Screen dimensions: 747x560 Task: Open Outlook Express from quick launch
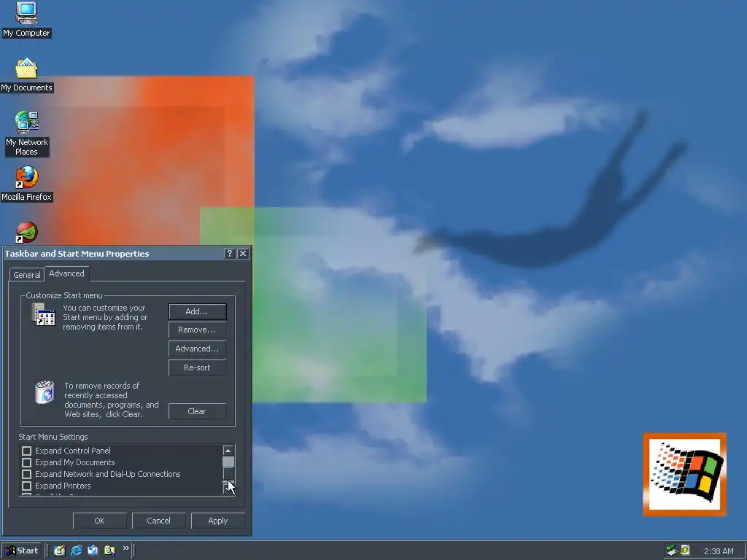93,551
